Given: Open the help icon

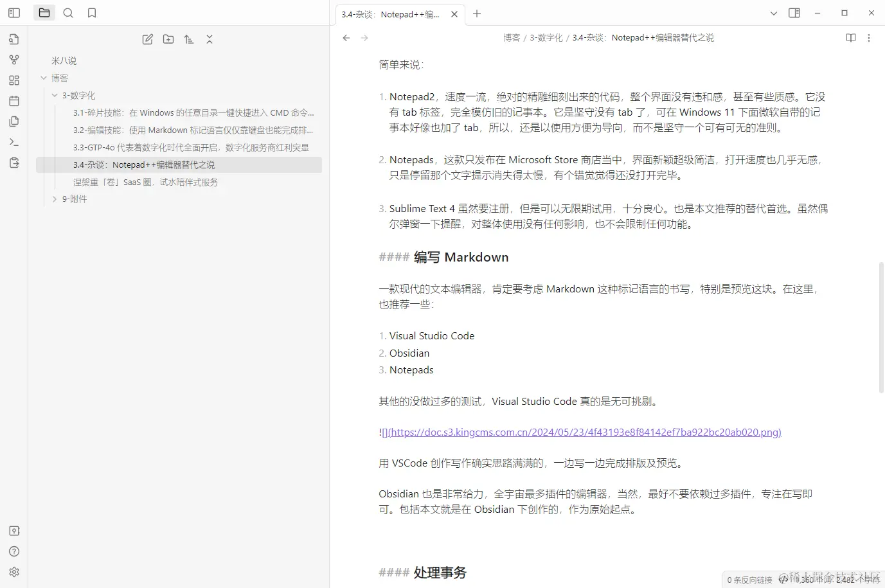Looking at the screenshot, I should tap(14, 551).
